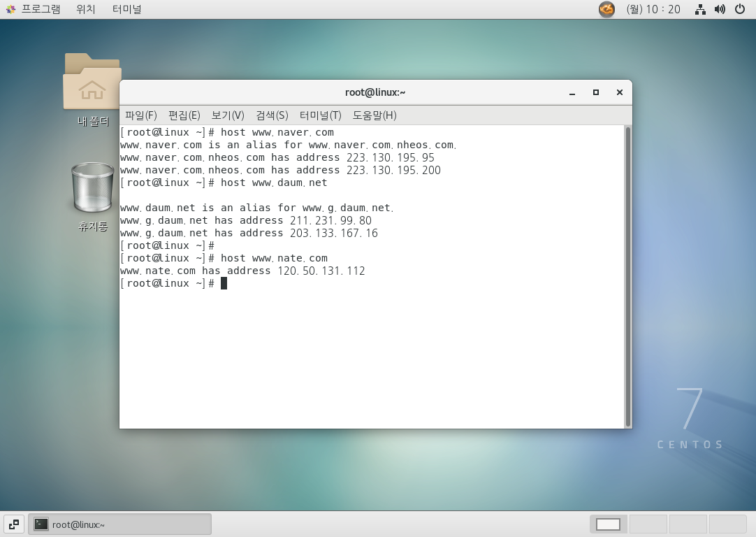
Task: Click the address 211.231.99.80
Action: coord(330,220)
